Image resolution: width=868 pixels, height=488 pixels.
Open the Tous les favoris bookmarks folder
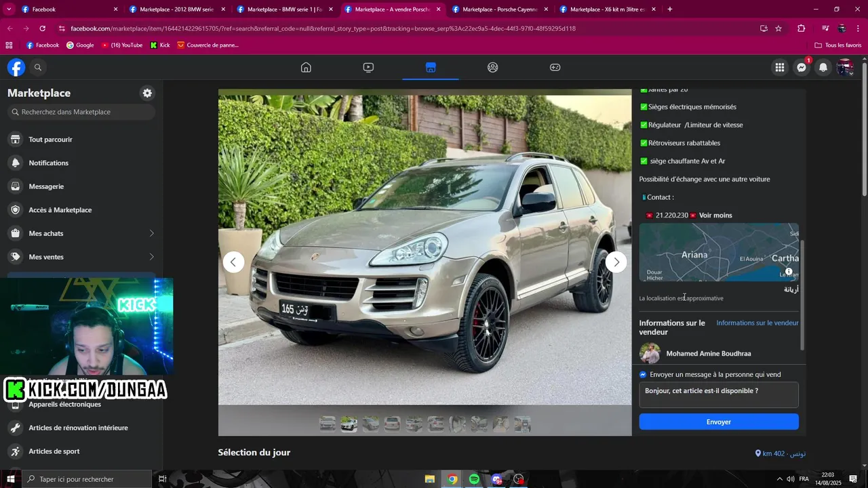pos(837,45)
